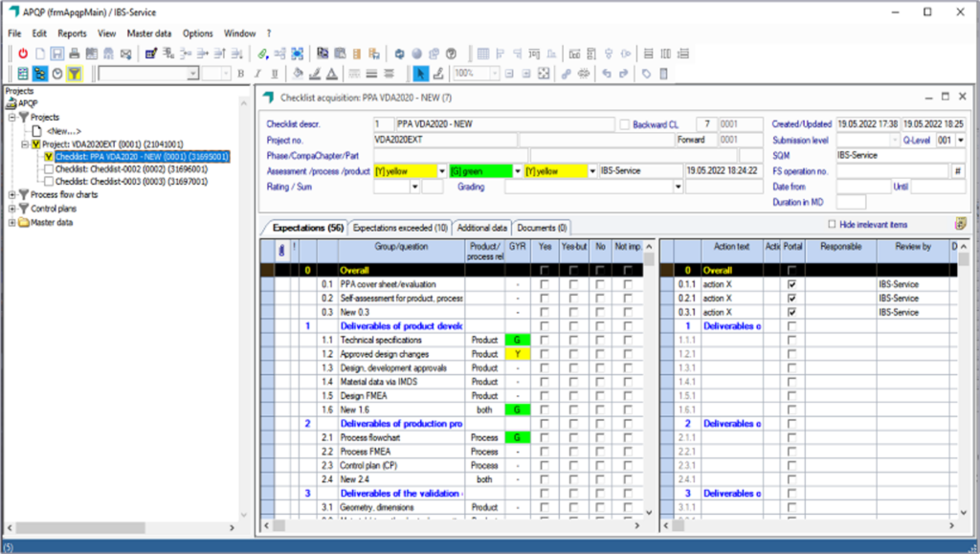Click the # button beside FS operation no.
The width and height of the screenshot is (980, 554).
point(957,171)
